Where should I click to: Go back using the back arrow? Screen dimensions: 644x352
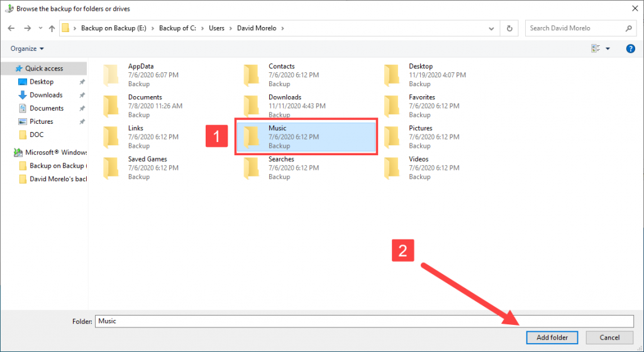click(11, 28)
